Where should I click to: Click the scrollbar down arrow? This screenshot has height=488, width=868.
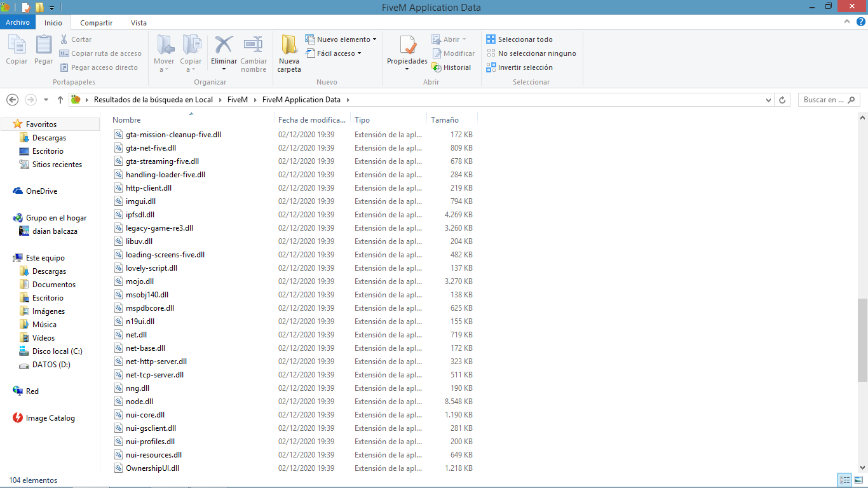pos(862,468)
